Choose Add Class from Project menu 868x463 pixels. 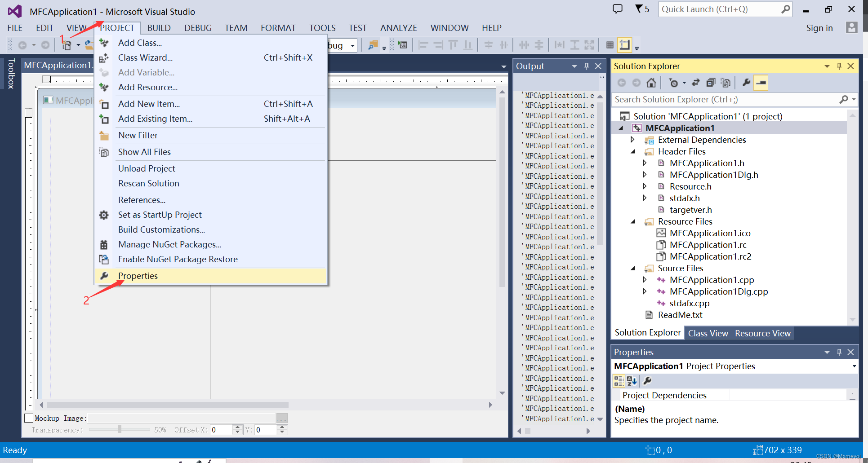tap(210, 43)
